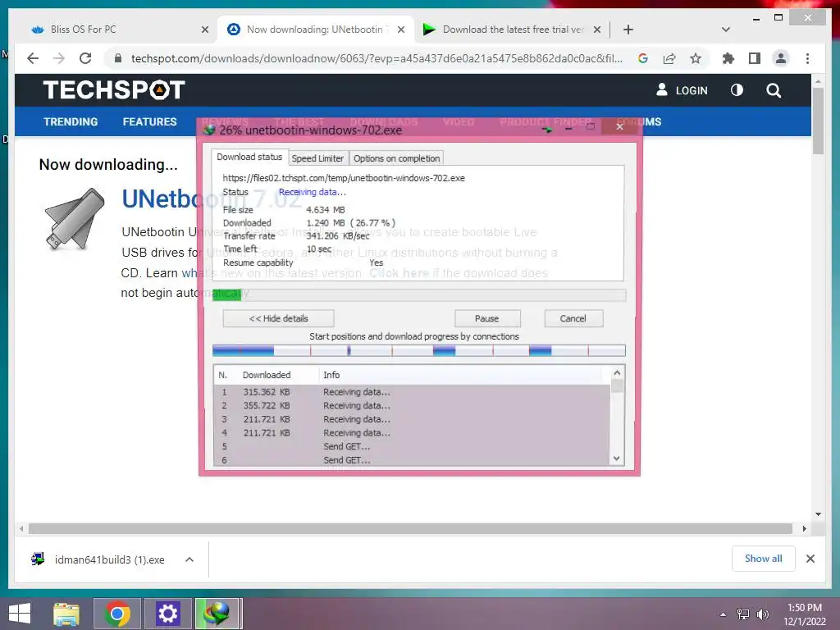Open Settings gear taskbar icon
Viewport: 840px width, 630px height.
pyautogui.click(x=167, y=614)
